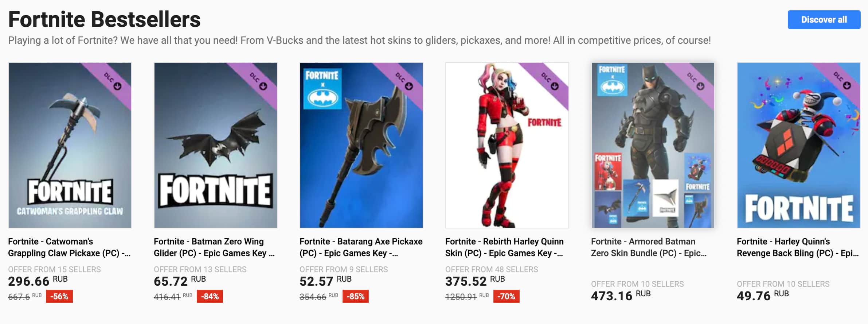The width and height of the screenshot is (868, 324).
Task: Open the Harley Quinn's Revenge Back Bling image
Action: 799,145
